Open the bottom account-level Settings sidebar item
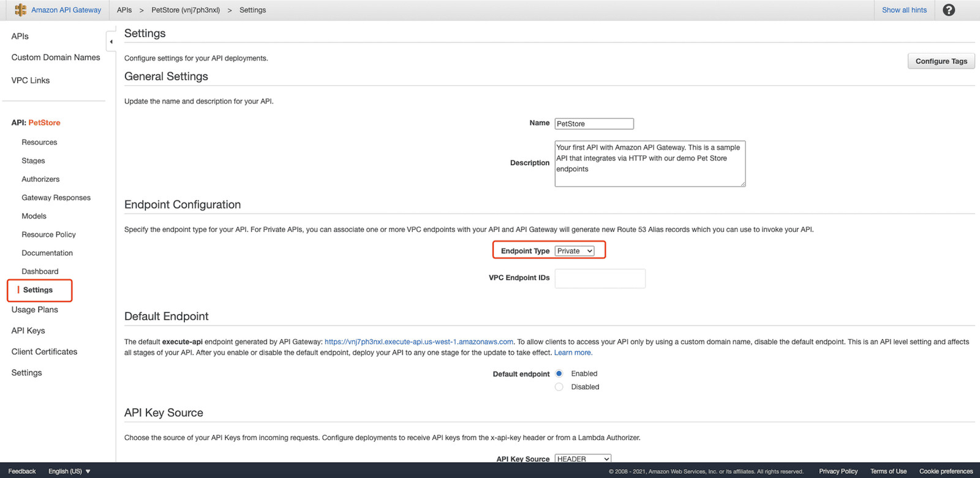 click(x=27, y=373)
